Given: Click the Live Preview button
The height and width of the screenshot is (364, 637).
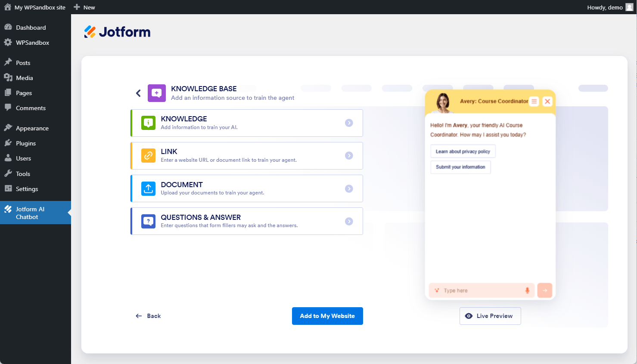Looking at the screenshot, I should pos(490,316).
